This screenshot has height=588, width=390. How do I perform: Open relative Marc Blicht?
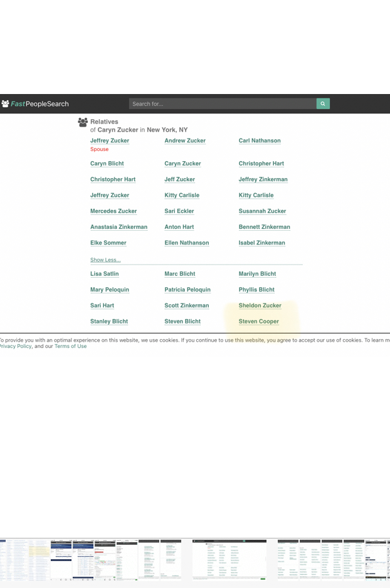[179, 274]
